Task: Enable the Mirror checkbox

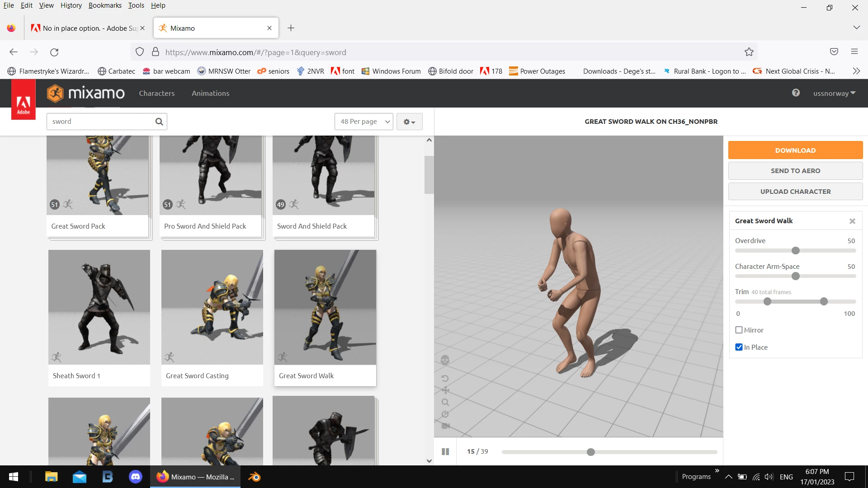Action: (739, 330)
